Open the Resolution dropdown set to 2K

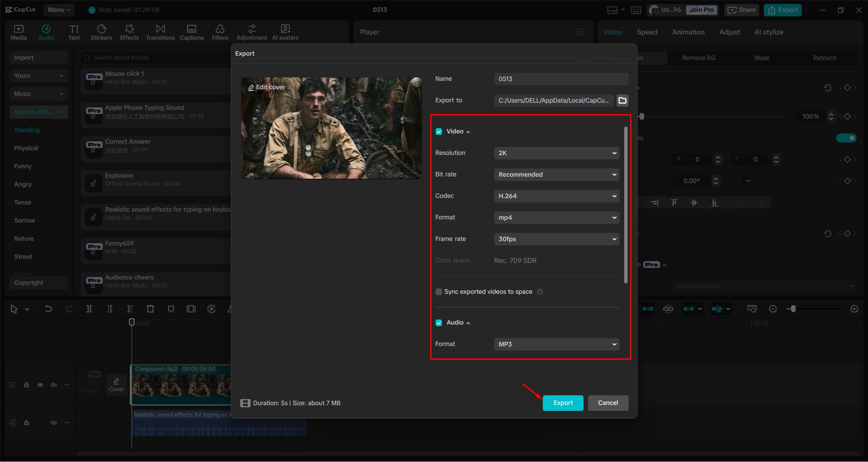tap(556, 153)
